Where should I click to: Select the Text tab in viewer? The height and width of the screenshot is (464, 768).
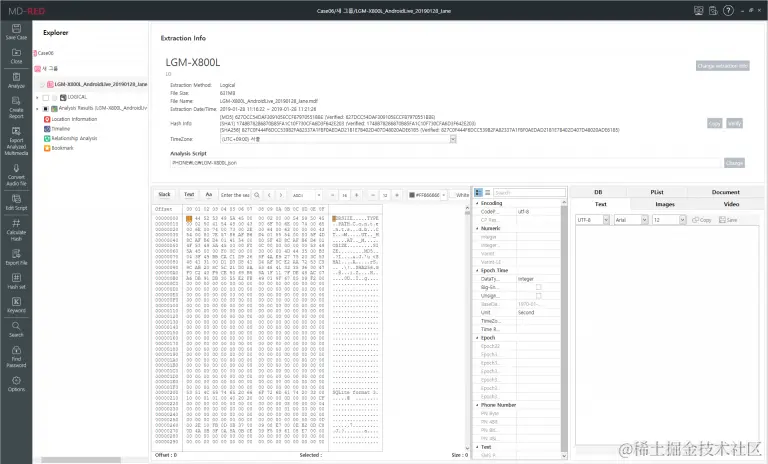click(600, 204)
